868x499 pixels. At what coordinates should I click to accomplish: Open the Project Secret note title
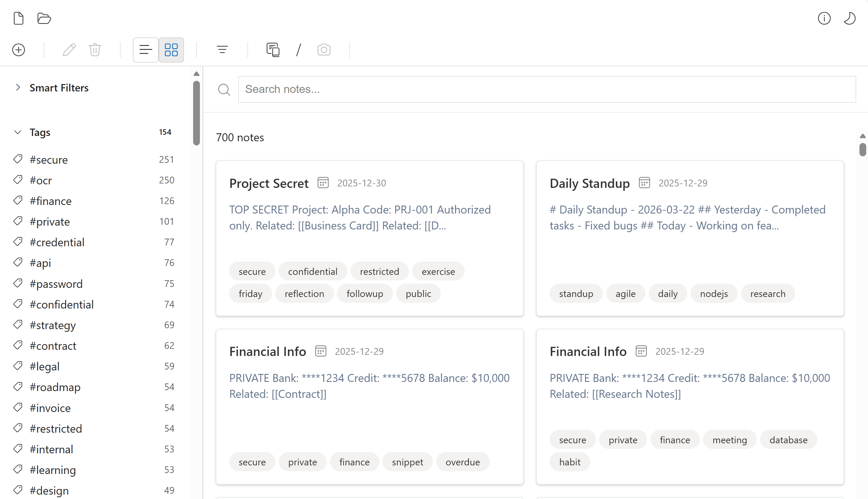point(269,183)
